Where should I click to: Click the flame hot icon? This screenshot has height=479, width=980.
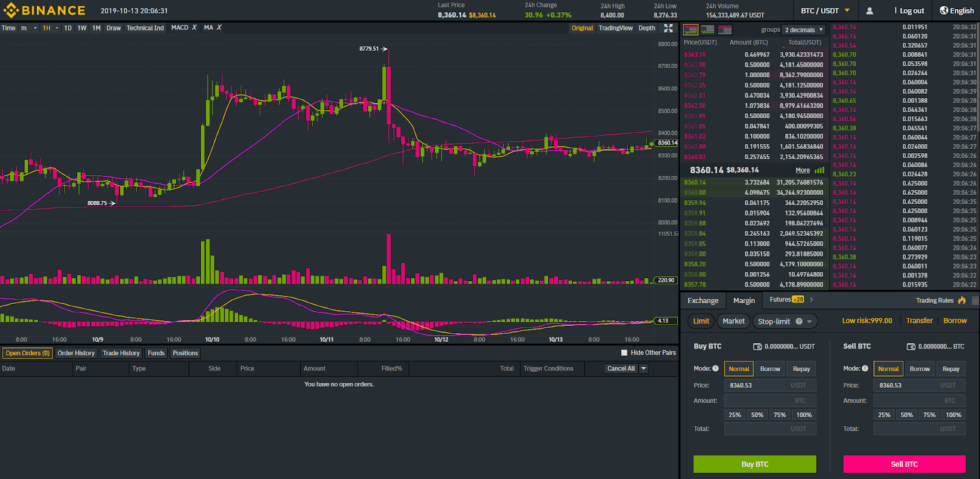click(962, 300)
